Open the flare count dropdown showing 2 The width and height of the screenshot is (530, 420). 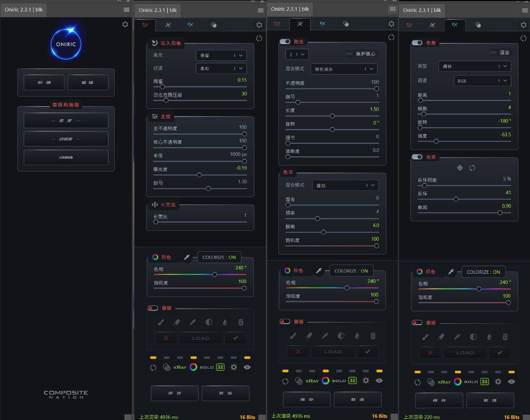coord(297,54)
